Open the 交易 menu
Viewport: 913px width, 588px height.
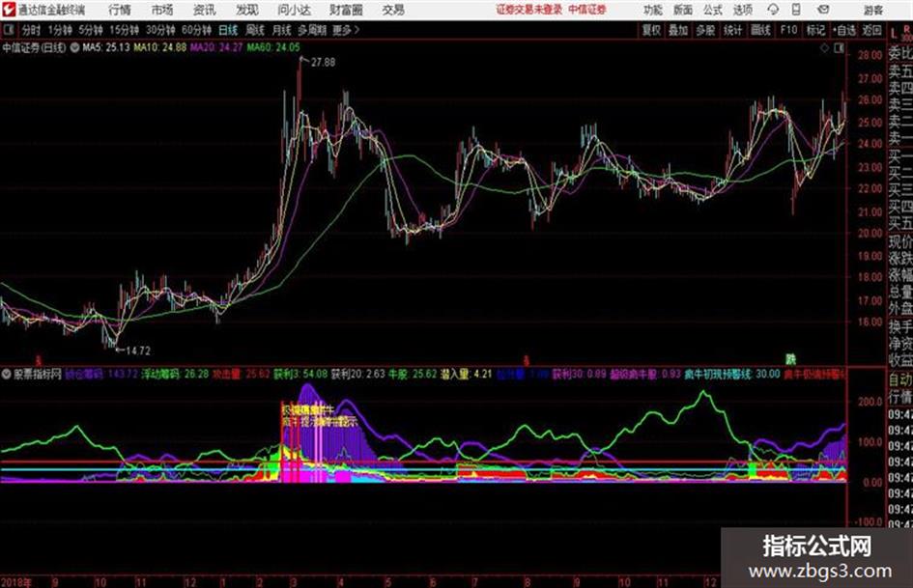click(393, 10)
